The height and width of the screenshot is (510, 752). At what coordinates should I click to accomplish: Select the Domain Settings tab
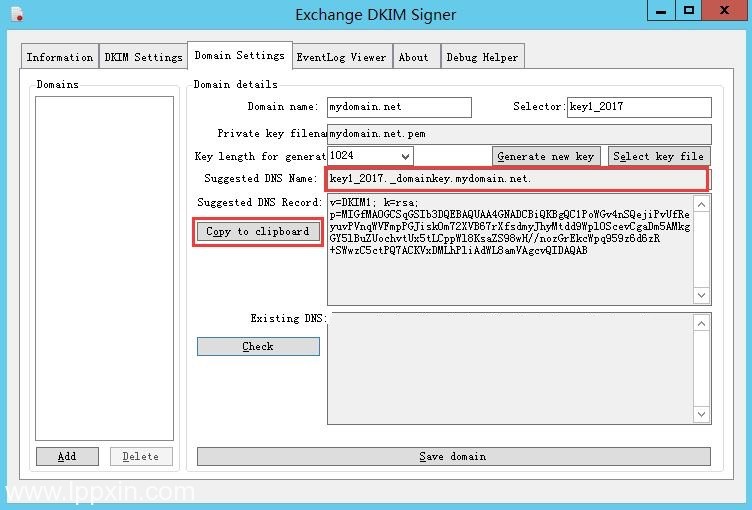pyautogui.click(x=240, y=55)
